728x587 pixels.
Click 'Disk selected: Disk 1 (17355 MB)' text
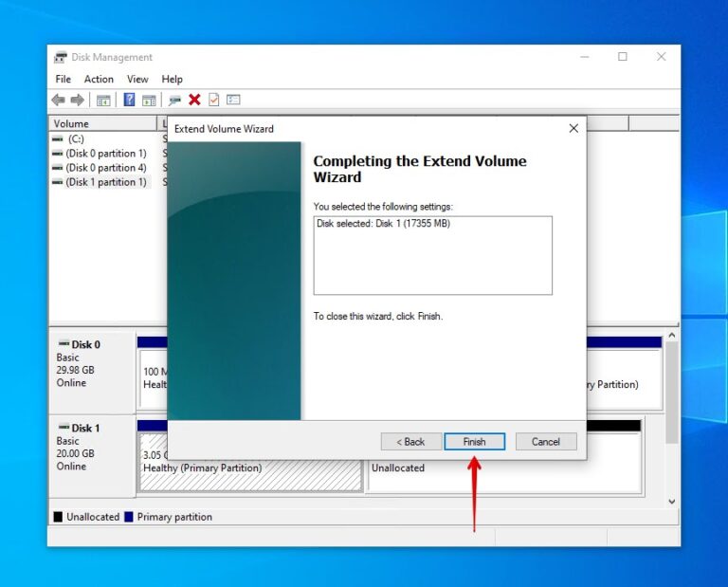[x=383, y=224]
